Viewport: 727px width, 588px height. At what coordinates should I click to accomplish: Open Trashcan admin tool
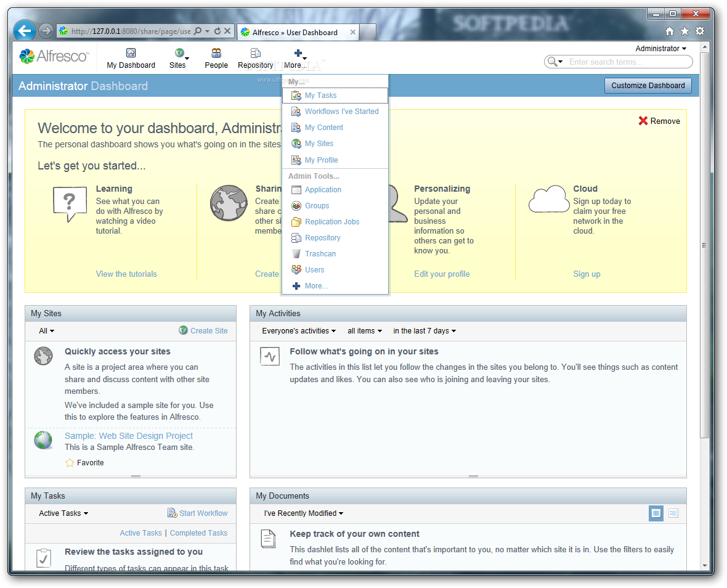335,254
